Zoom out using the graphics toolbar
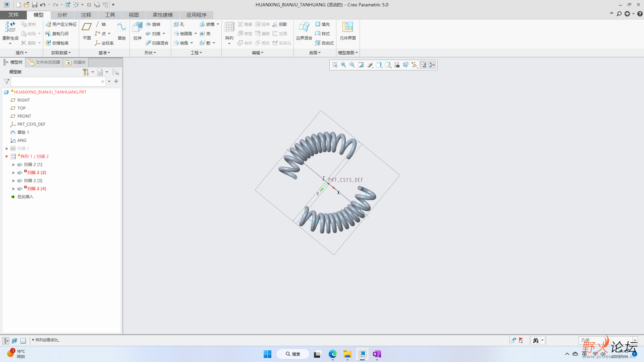 [x=352, y=65]
